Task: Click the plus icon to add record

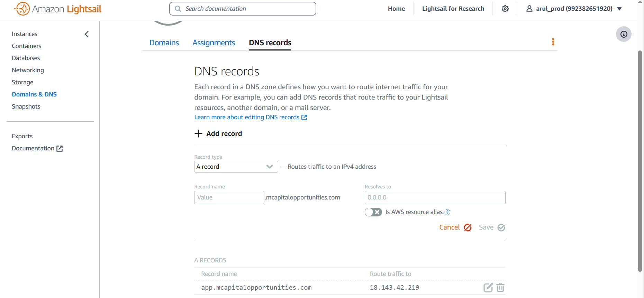Action: coord(198,134)
